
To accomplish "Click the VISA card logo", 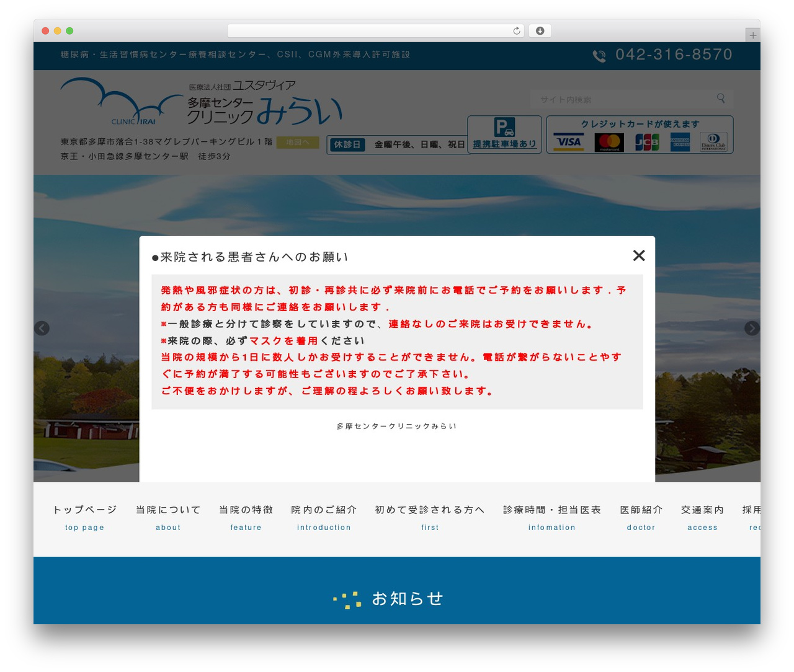I will (x=568, y=142).
